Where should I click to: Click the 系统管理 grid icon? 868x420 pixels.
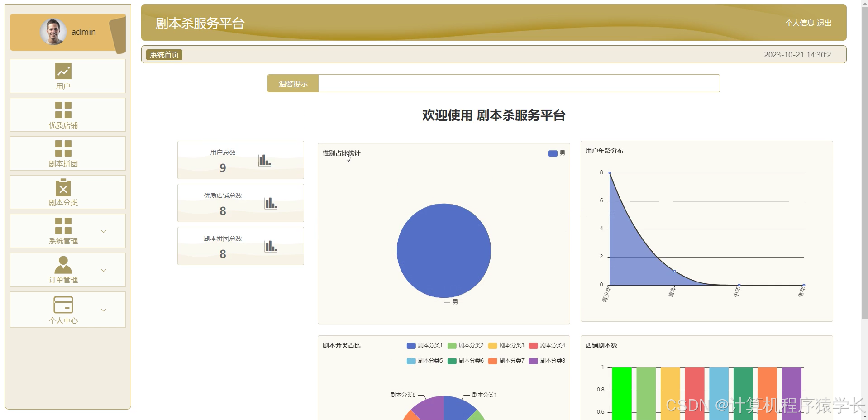(63, 226)
